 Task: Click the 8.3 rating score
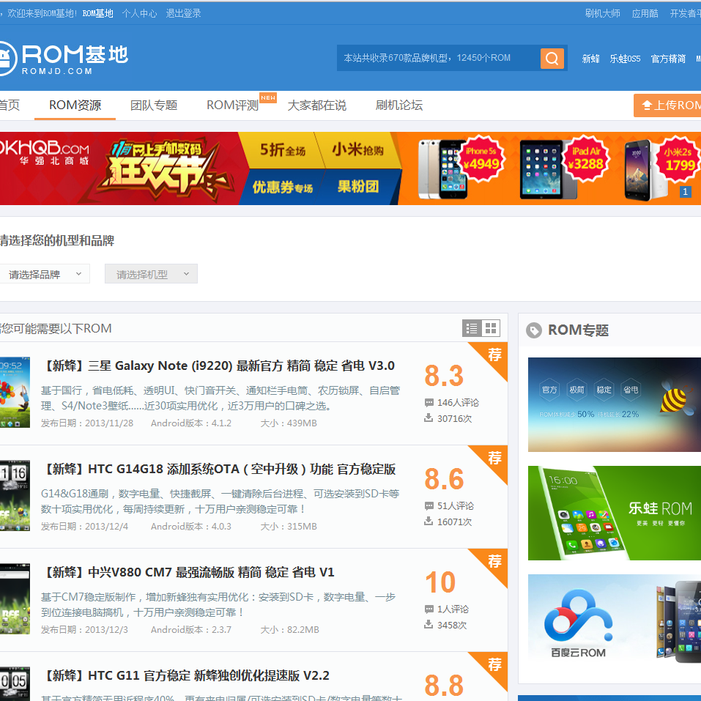click(x=444, y=376)
